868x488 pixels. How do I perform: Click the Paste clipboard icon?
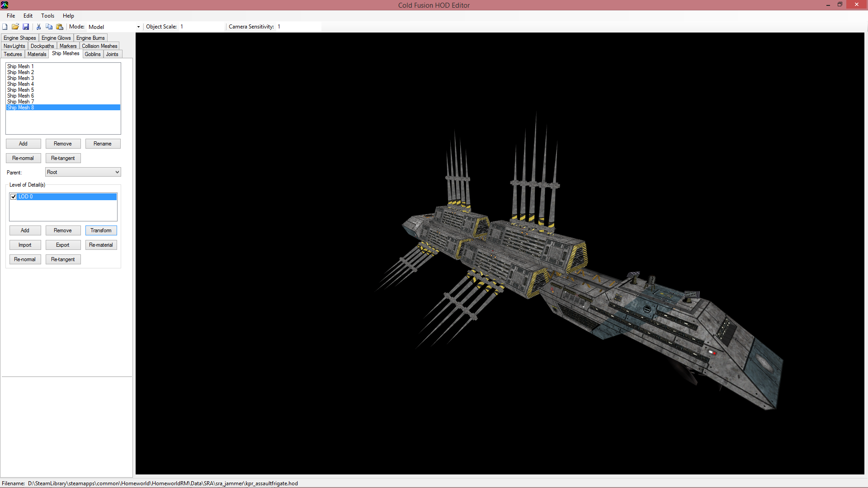click(59, 27)
